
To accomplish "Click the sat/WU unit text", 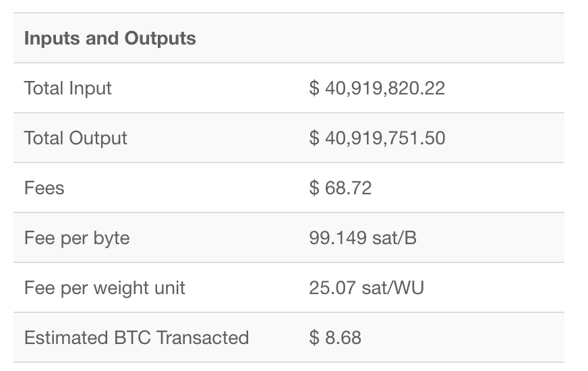I will pyautogui.click(x=392, y=288).
